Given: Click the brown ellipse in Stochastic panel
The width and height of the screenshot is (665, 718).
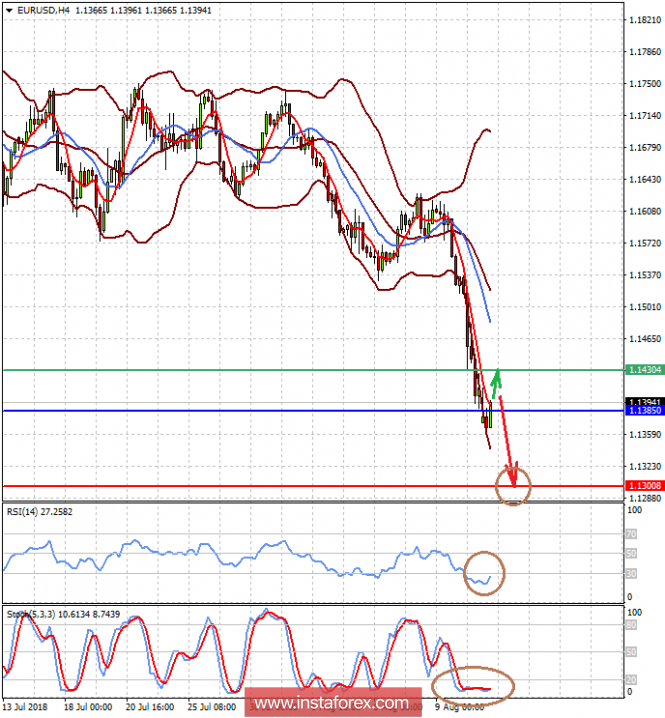Looking at the screenshot, I should click(x=473, y=685).
